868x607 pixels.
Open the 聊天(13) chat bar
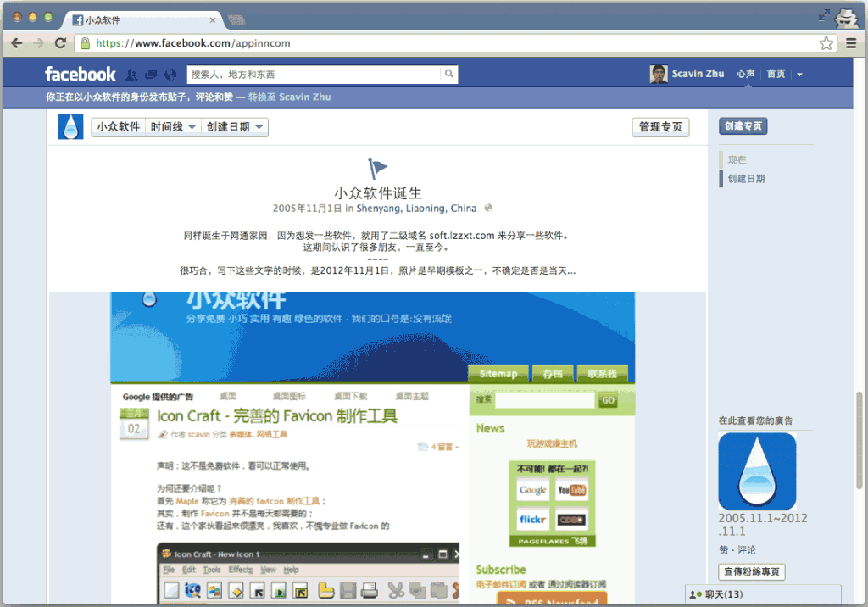coord(763,594)
